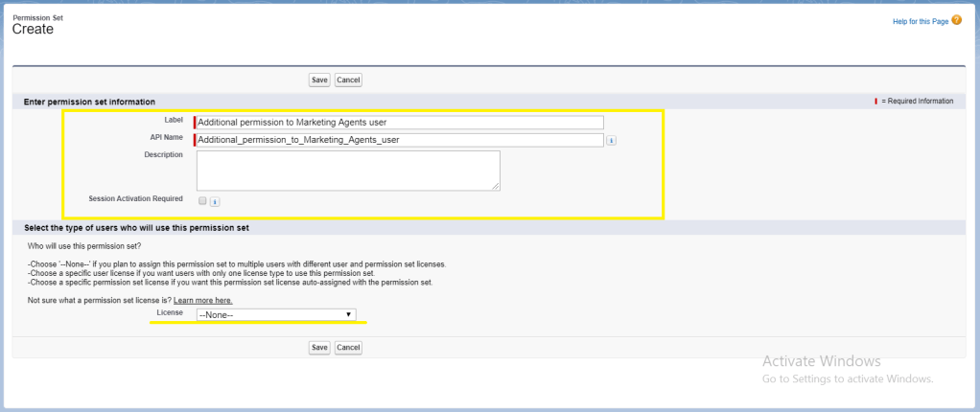Grab the Description box resize handle
The width and height of the screenshot is (980, 412).
click(496, 187)
